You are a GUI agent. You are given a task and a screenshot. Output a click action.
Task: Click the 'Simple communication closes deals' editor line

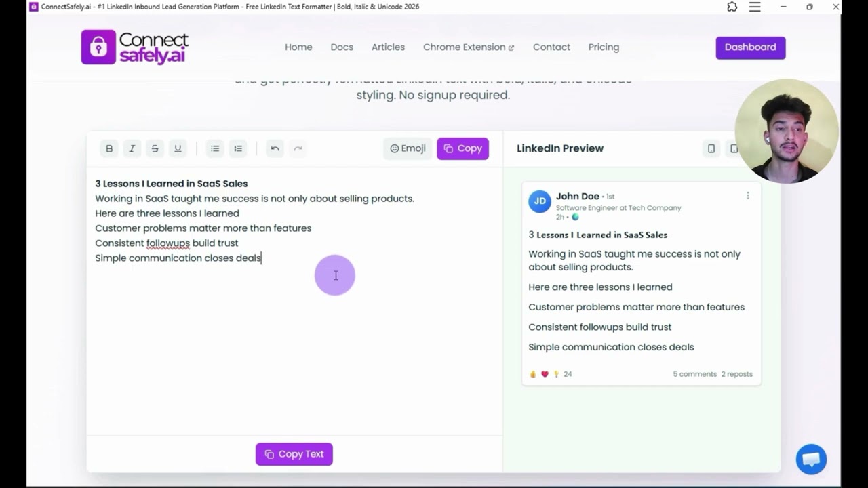click(x=178, y=258)
